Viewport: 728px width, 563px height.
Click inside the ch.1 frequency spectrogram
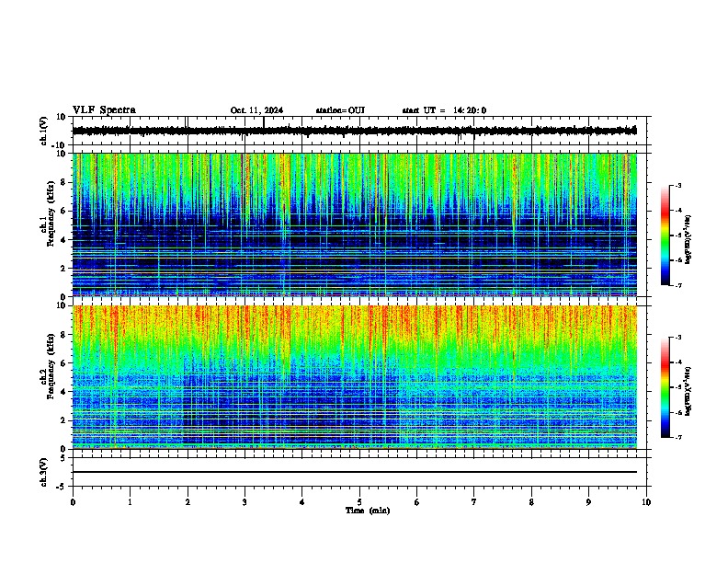point(354,224)
